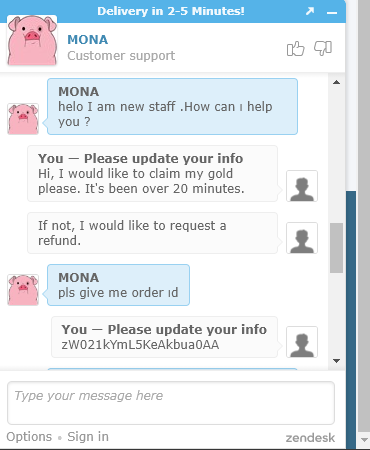Click the zendesk branding link

pos(310,438)
